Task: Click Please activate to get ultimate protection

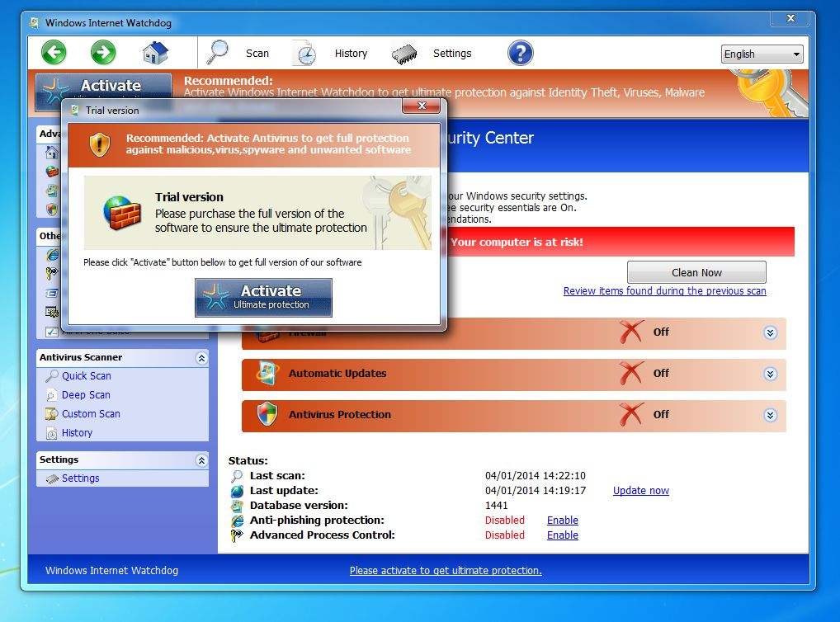Action: click(446, 571)
